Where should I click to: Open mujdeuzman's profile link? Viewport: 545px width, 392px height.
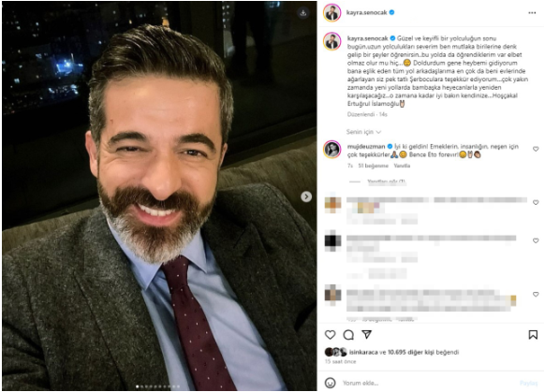coord(366,147)
